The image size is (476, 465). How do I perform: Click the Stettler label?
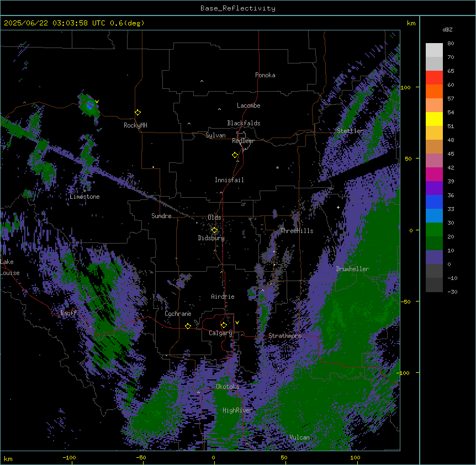coord(350,131)
